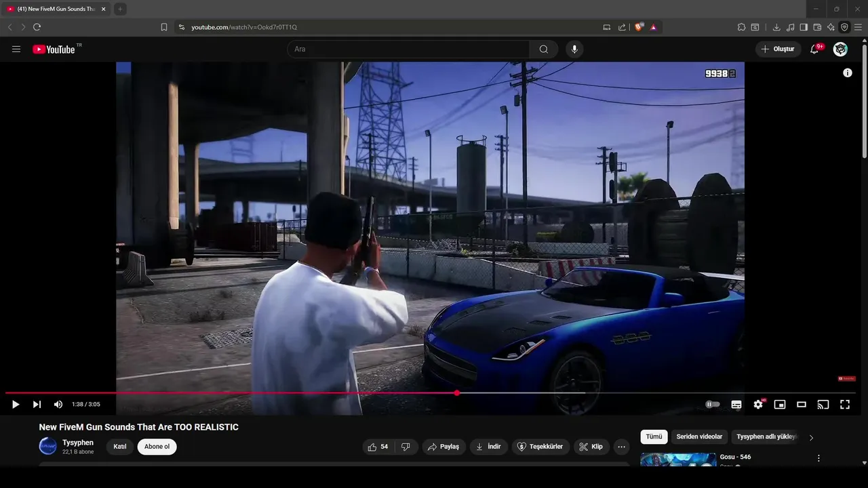Open a new browser tab

point(119,9)
